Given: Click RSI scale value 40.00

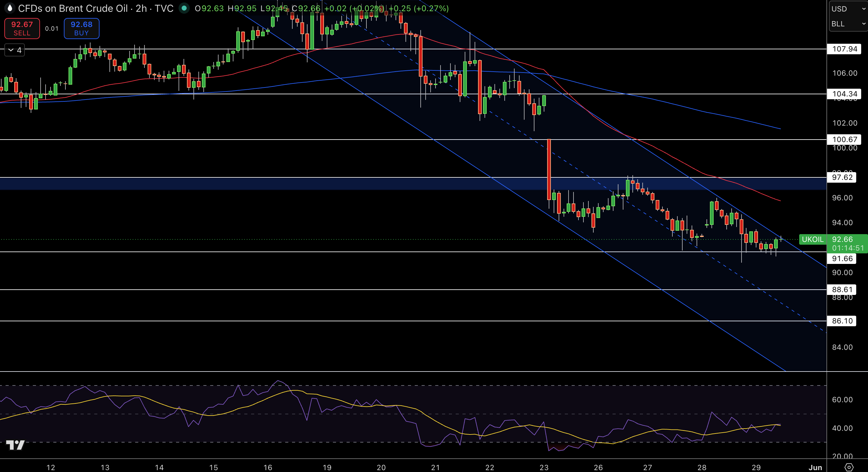Looking at the screenshot, I should click(842, 428).
